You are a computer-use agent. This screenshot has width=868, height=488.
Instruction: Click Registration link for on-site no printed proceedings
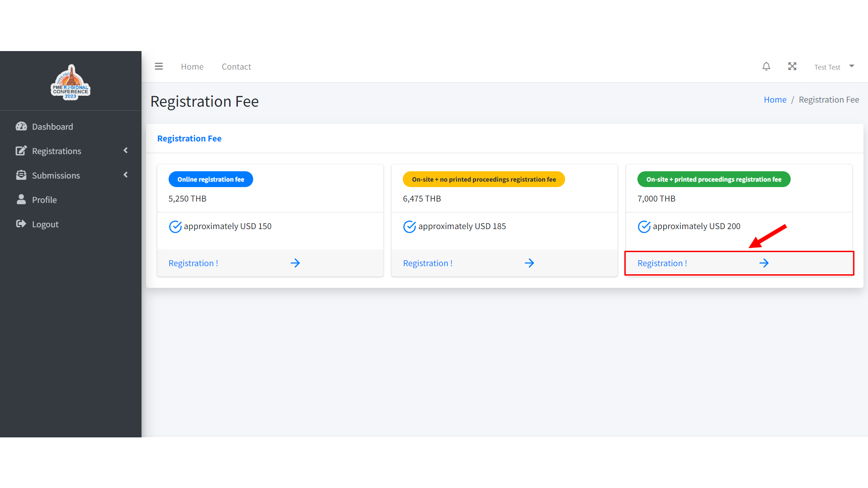[x=428, y=263]
